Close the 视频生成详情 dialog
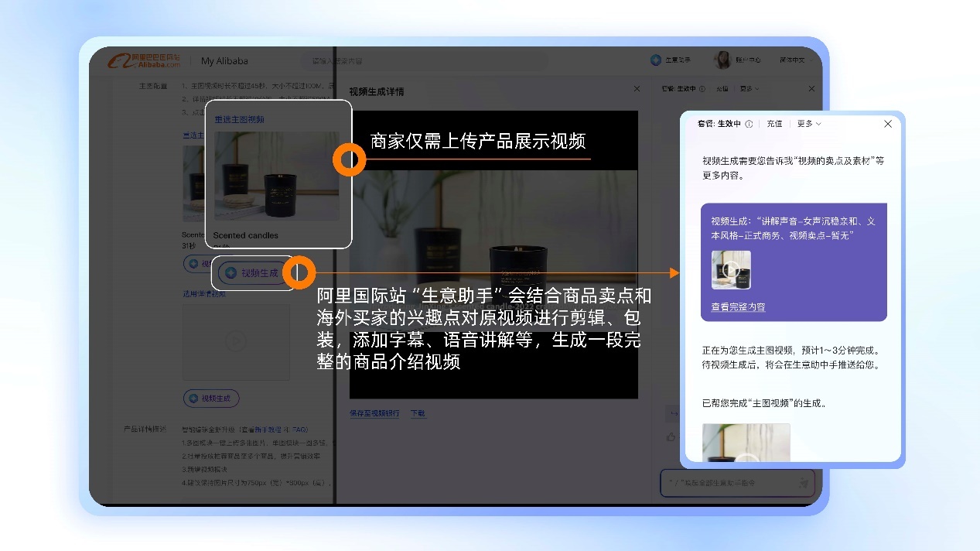This screenshot has width=980, height=551. click(637, 89)
